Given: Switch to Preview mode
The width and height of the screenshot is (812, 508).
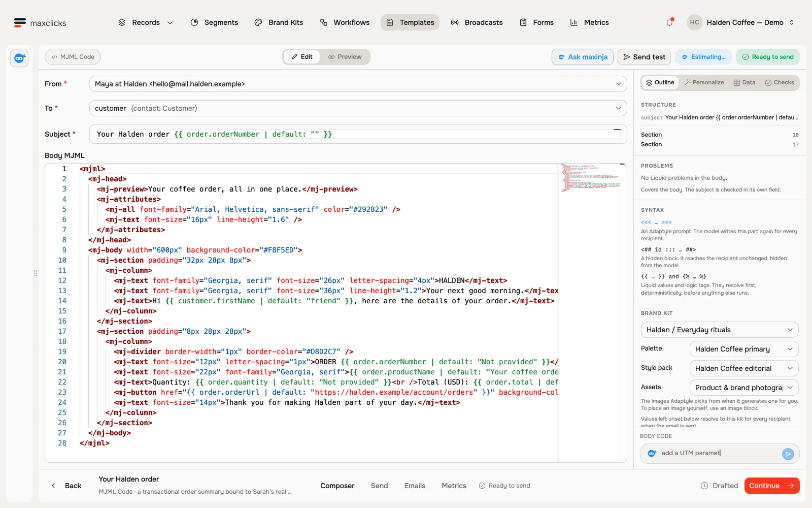Looking at the screenshot, I should 345,57.
